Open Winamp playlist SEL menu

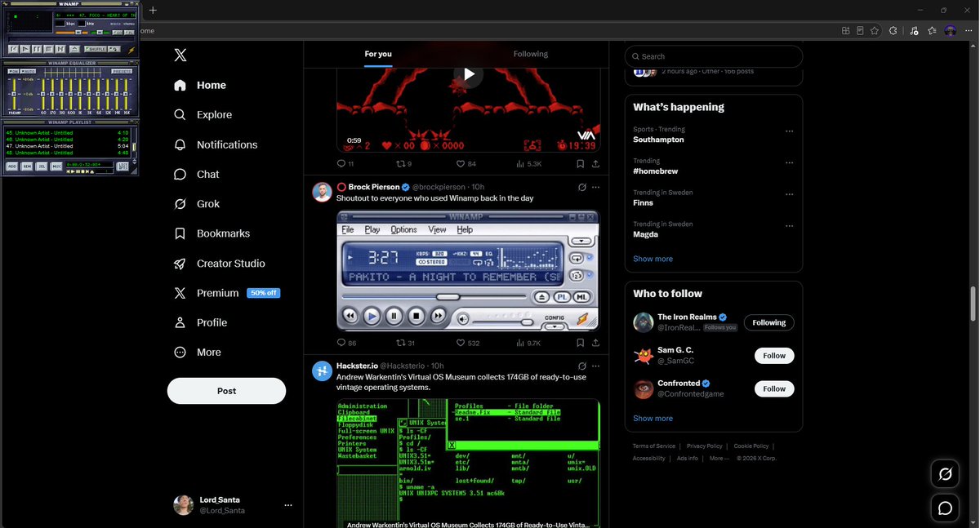pyautogui.click(x=42, y=166)
